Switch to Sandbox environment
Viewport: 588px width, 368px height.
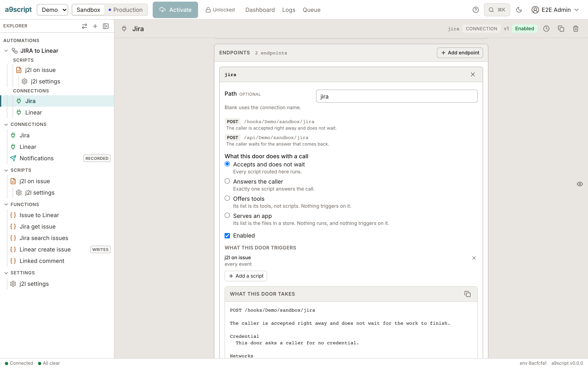(x=88, y=10)
